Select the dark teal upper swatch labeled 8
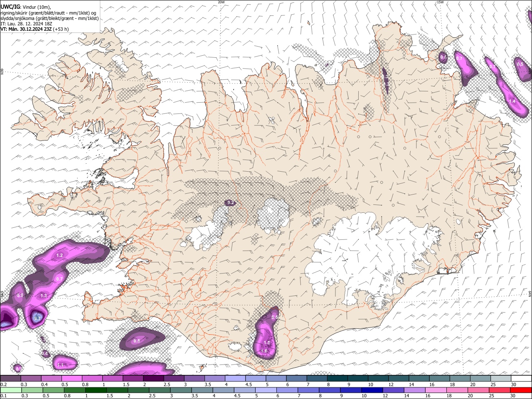This screenshot has height=399, width=532. pos(337,378)
